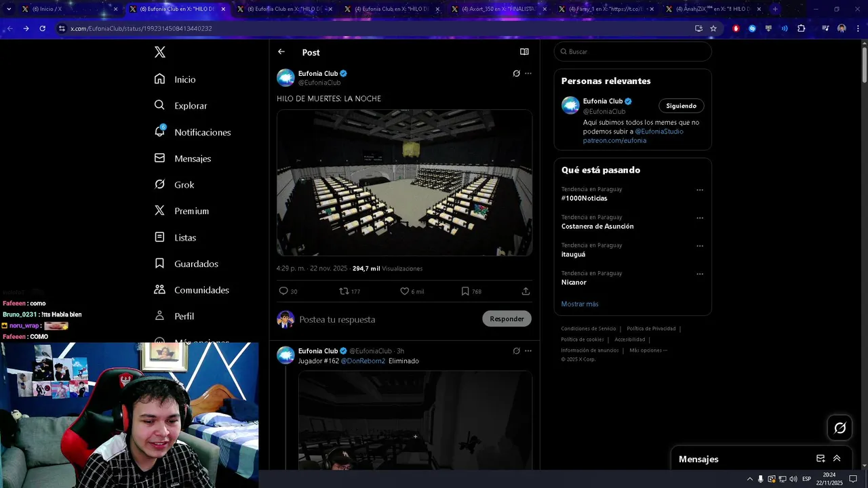This screenshot has height=488, width=868.
Task: Open more options for Nicanor trend
Action: click(x=700, y=274)
